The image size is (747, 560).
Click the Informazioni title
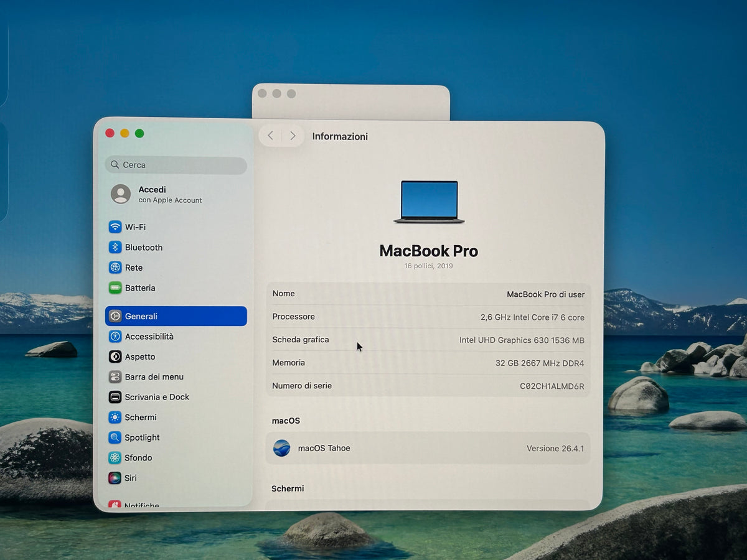click(340, 136)
